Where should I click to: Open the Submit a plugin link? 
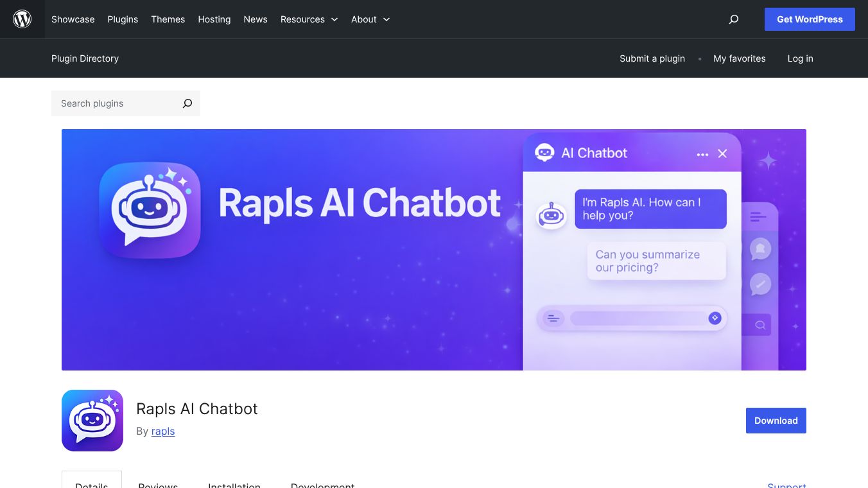pyautogui.click(x=652, y=58)
